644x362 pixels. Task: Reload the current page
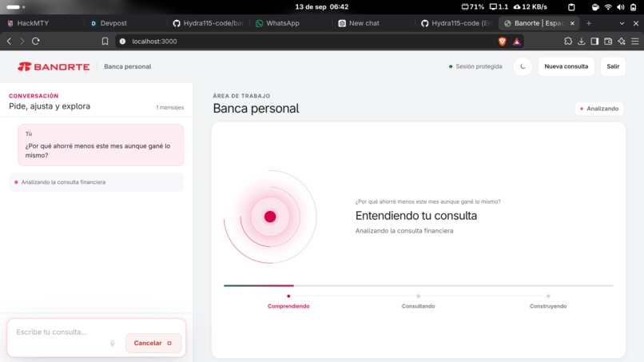36,41
